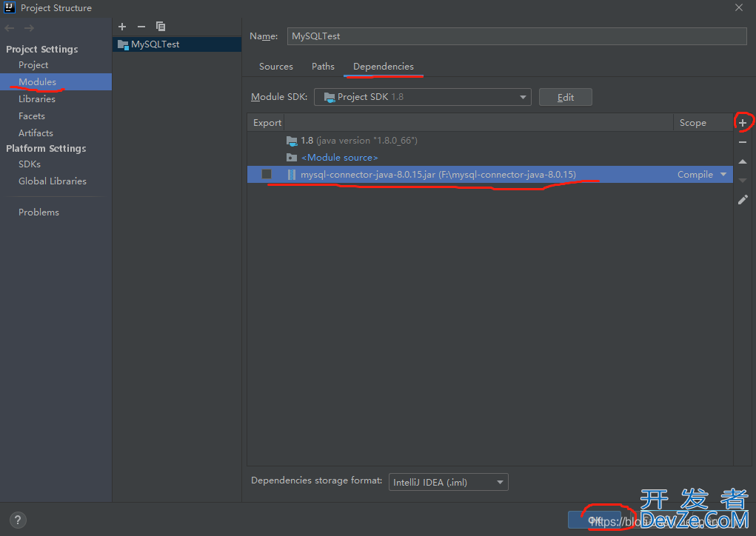Image resolution: width=756 pixels, height=536 pixels.
Task: Click the Module source folder icon
Action: pos(292,158)
